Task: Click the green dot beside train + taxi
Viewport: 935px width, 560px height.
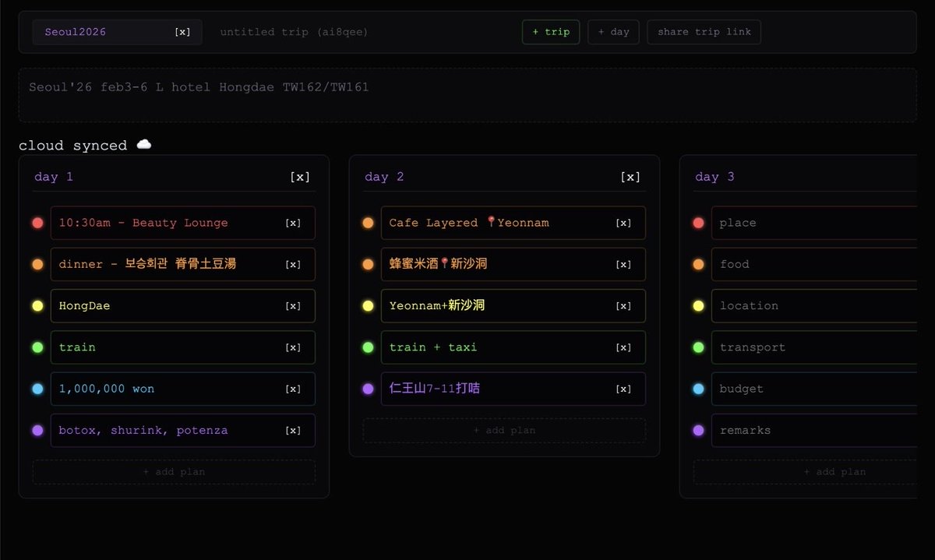Action: pos(368,347)
